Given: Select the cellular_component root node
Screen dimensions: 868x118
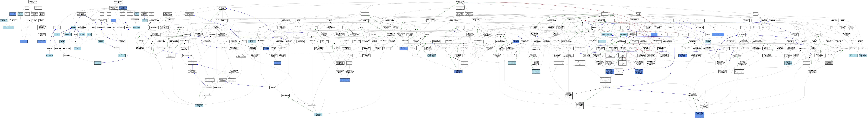Looking at the screenshot, I should click(x=118, y=2).
